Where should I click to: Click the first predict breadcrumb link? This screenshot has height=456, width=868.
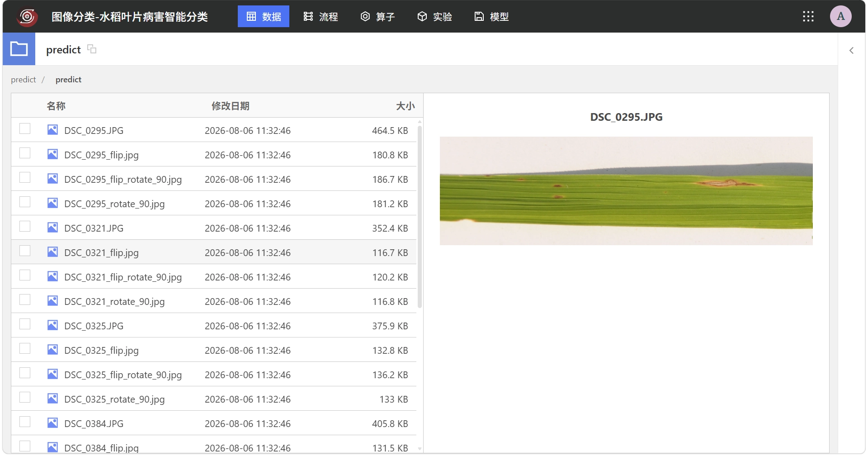[24, 80]
